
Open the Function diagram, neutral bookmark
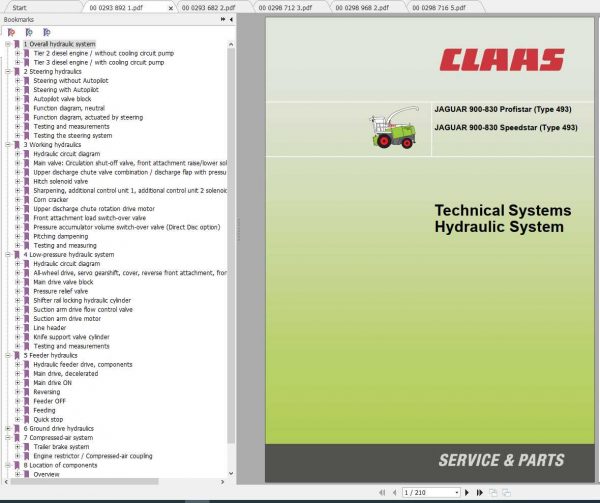pos(69,108)
